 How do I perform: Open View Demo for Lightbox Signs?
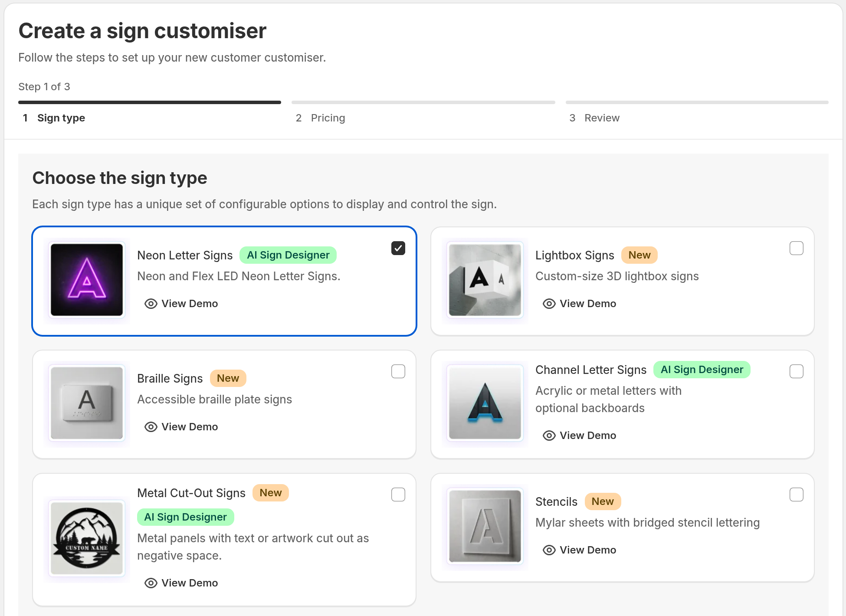[x=579, y=304]
